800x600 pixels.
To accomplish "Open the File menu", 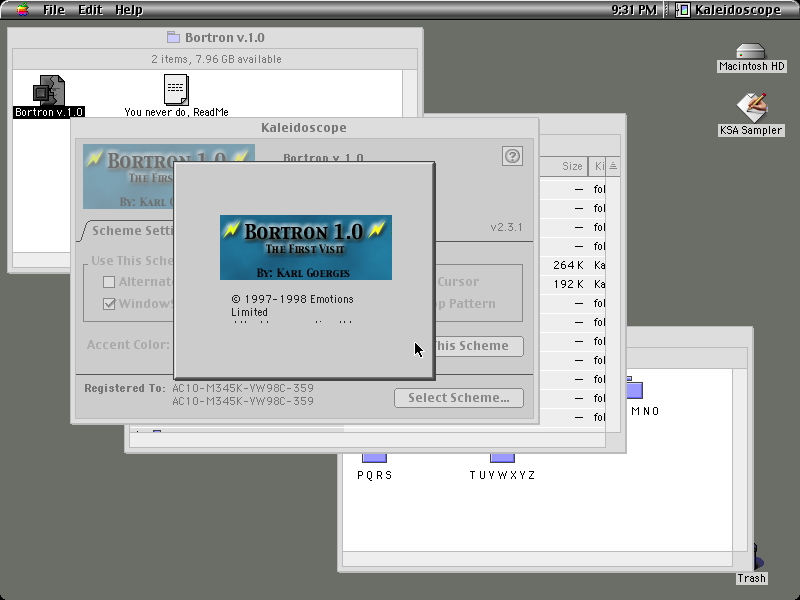I will point(54,10).
